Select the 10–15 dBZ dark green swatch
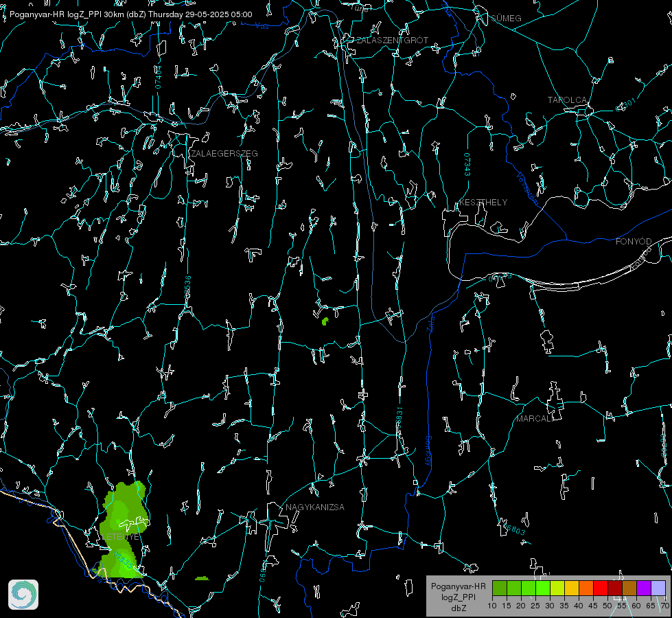 [x=500, y=588]
